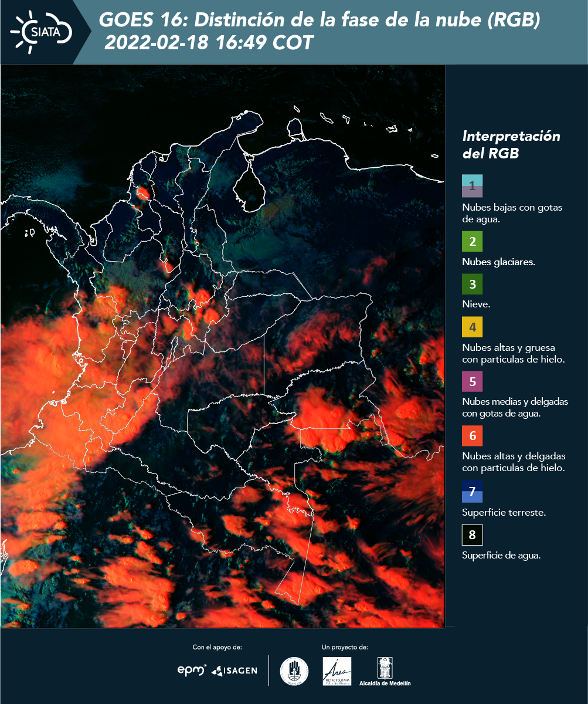Click the Área Metropolitana logo
Viewport: 588px width, 704px height.
(x=337, y=671)
